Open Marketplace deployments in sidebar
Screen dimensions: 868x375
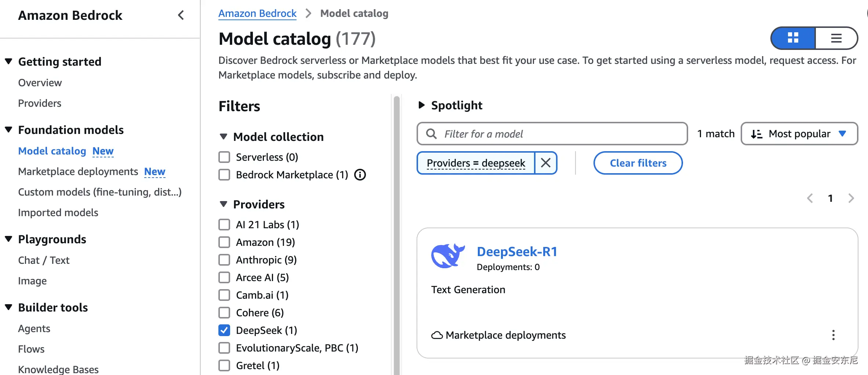[x=78, y=172]
